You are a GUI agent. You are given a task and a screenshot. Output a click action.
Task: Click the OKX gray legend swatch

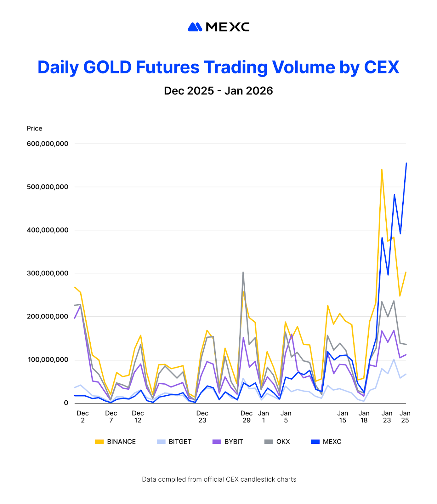tap(269, 442)
